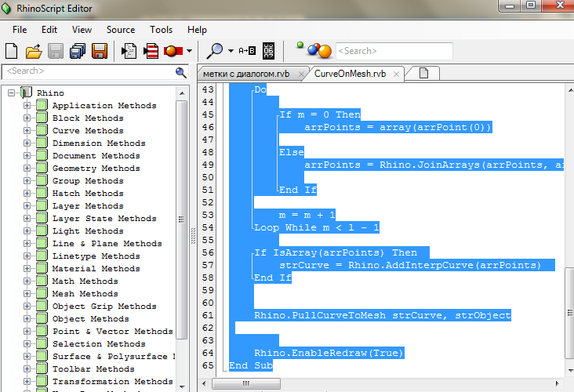Select Hatch Methods tree item

[88, 193]
